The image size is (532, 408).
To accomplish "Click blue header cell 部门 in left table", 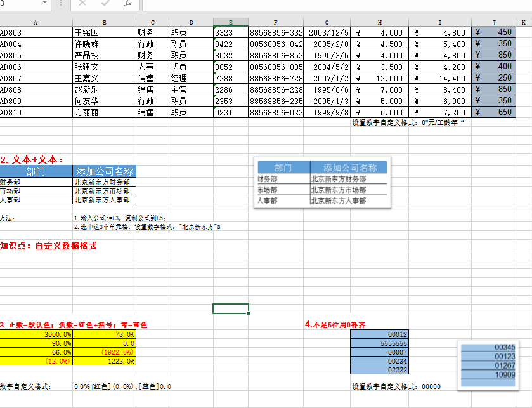I will click(36, 171).
